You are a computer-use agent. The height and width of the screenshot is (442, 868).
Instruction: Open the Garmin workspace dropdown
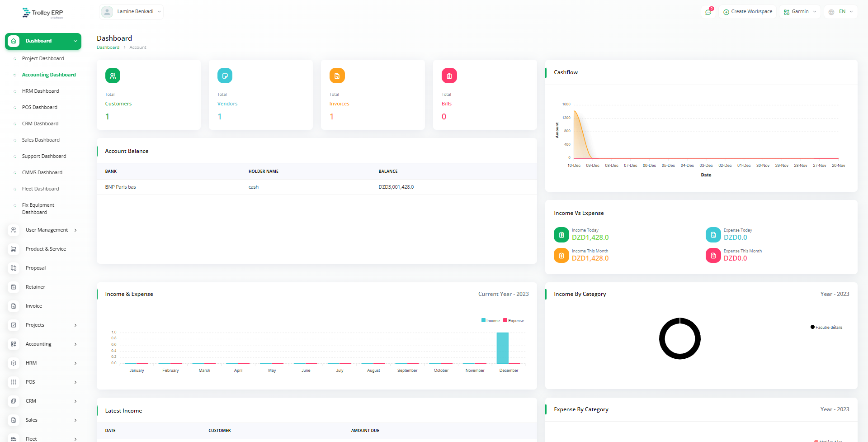[x=800, y=12]
